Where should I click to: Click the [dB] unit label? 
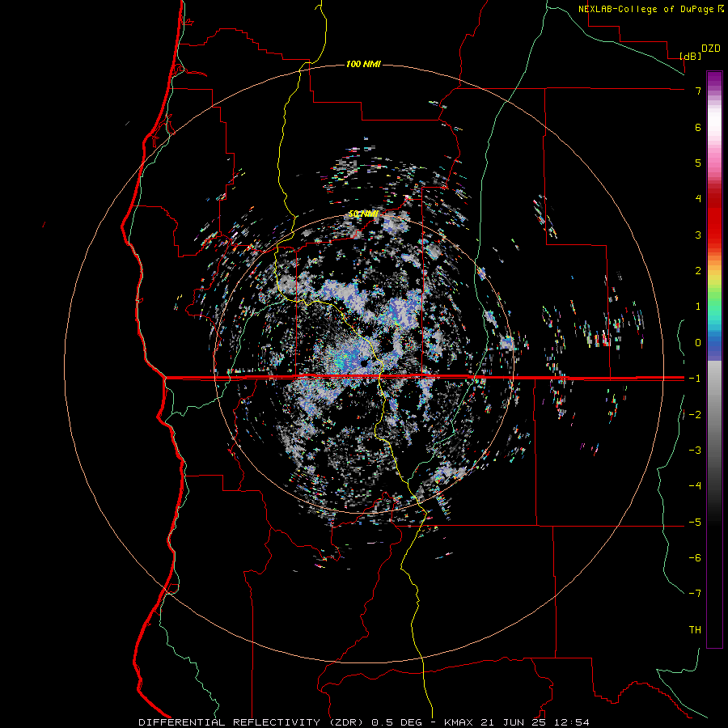tap(690, 56)
